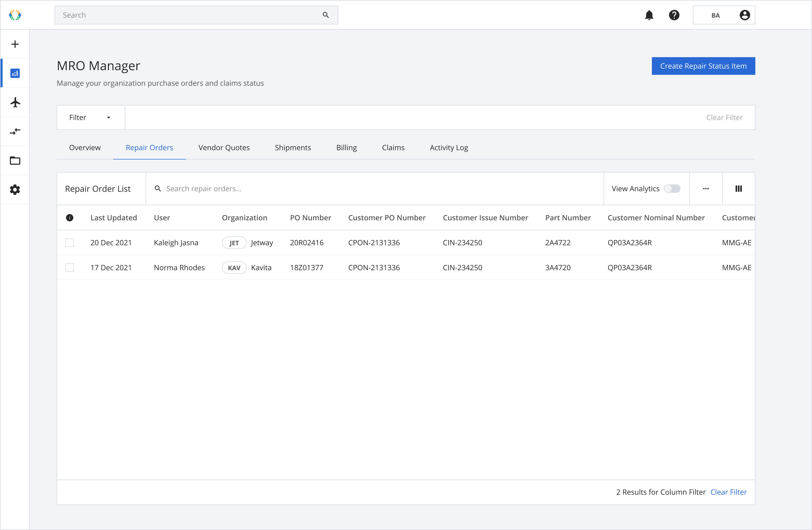Check the box for the 20 Dec 2021 row
812x530 pixels.
pyautogui.click(x=70, y=243)
